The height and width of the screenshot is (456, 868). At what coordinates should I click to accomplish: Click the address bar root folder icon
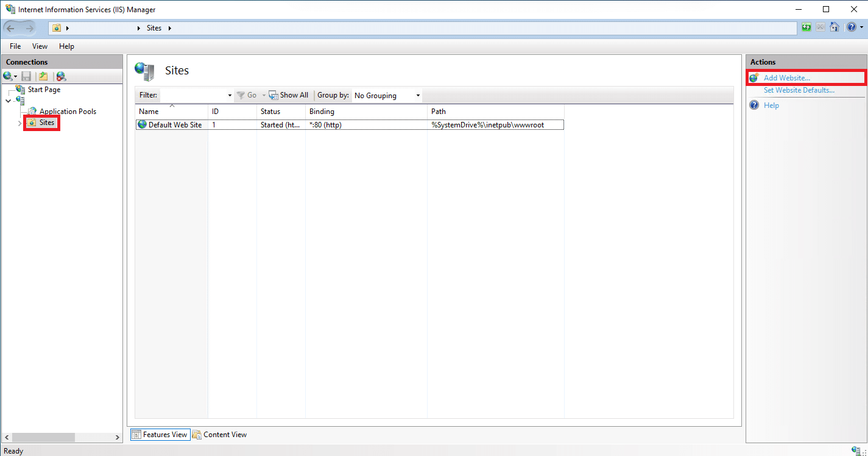[57, 28]
